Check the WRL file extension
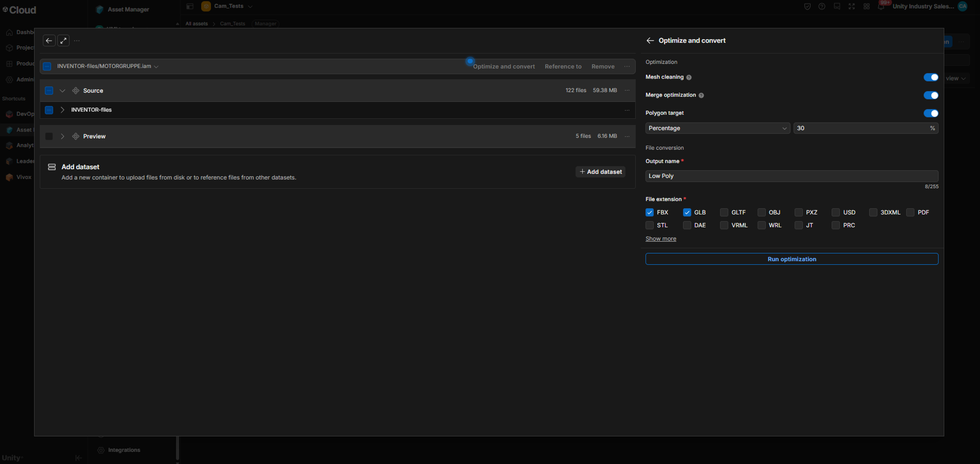980x464 pixels. coord(761,225)
